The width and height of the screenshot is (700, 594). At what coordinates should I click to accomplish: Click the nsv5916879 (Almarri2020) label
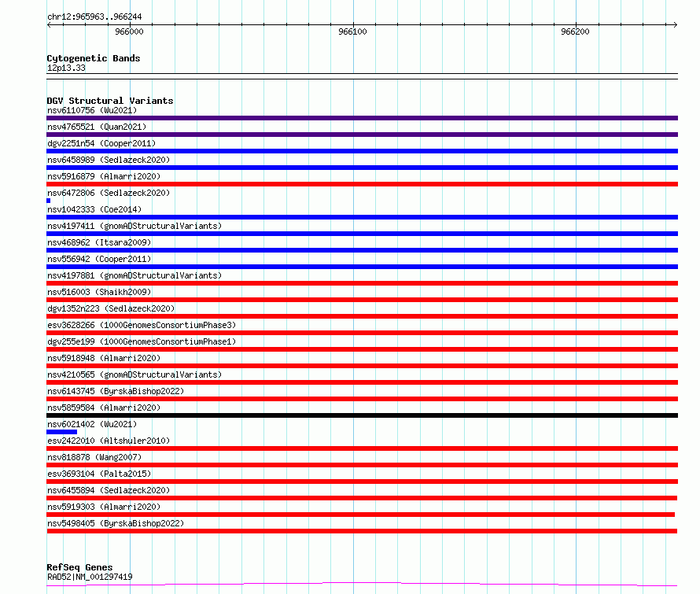pos(104,176)
